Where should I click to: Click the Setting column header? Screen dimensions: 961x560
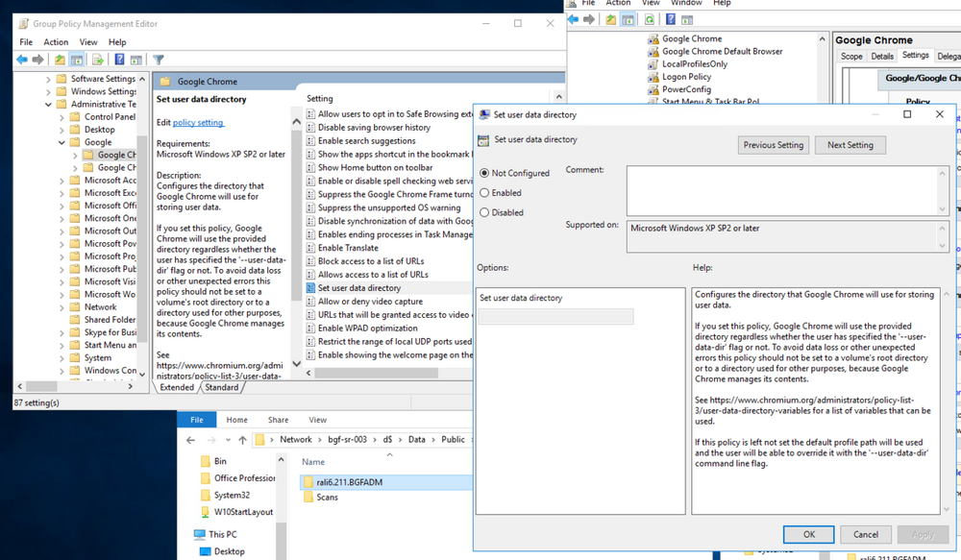coord(319,98)
